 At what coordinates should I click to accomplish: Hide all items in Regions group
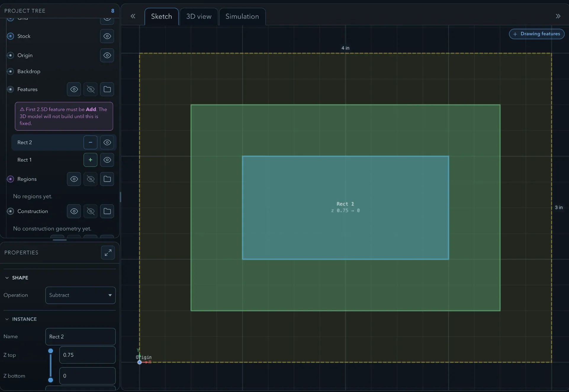coord(91,179)
